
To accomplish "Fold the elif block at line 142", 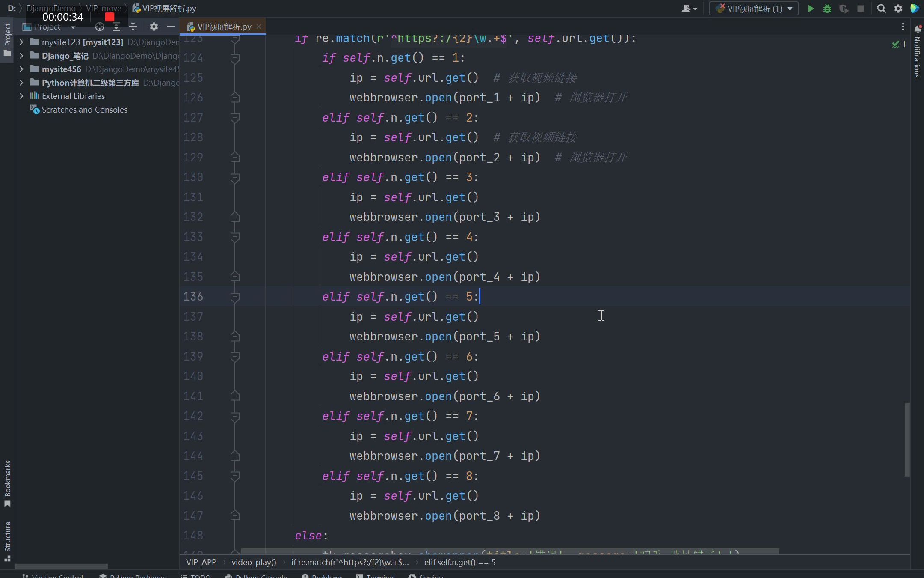I will click(235, 416).
